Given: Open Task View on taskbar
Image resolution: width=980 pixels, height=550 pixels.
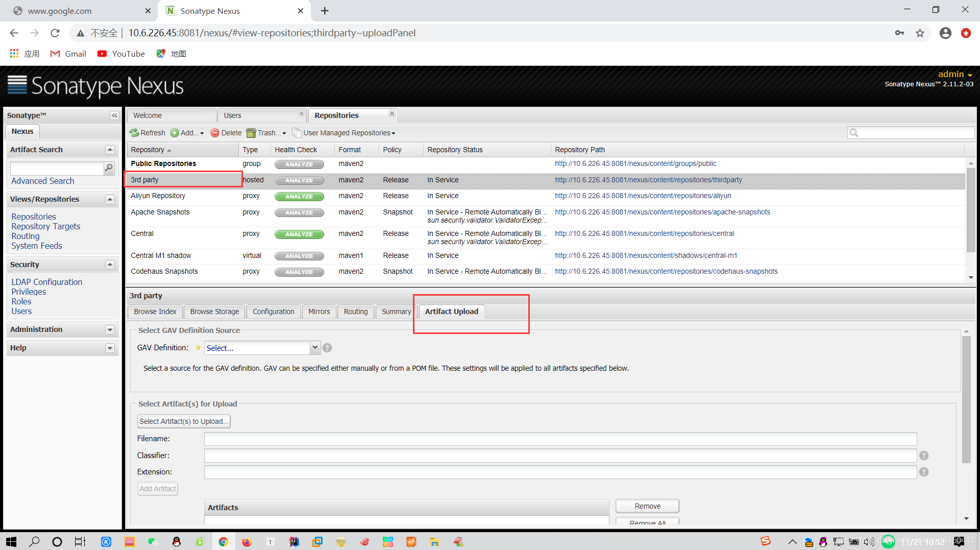Looking at the screenshot, I should tap(80, 542).
